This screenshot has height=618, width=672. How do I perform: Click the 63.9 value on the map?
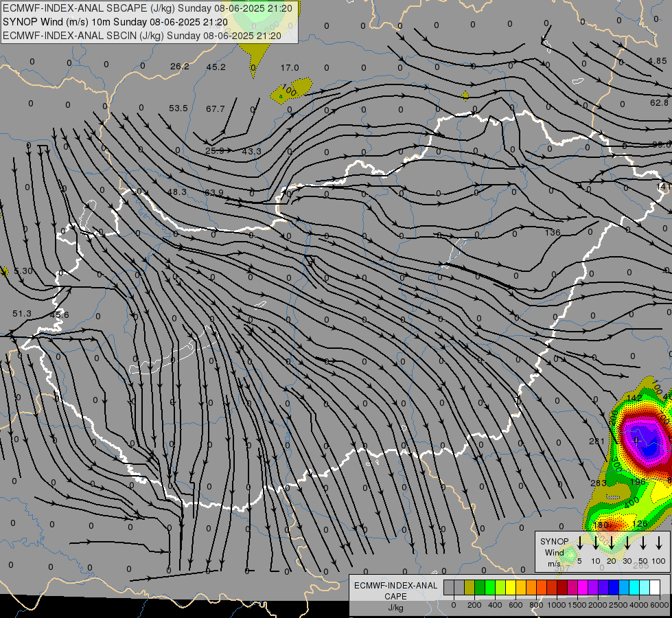(214, 193)
